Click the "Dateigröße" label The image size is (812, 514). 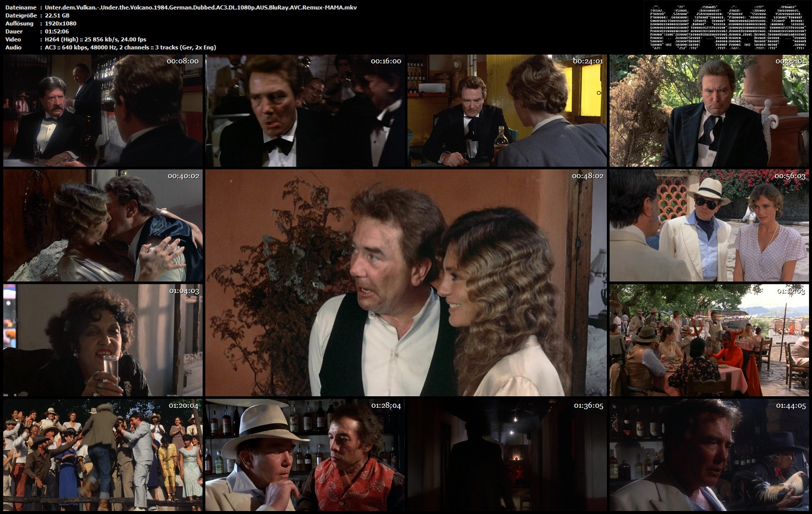pos(20,15)
